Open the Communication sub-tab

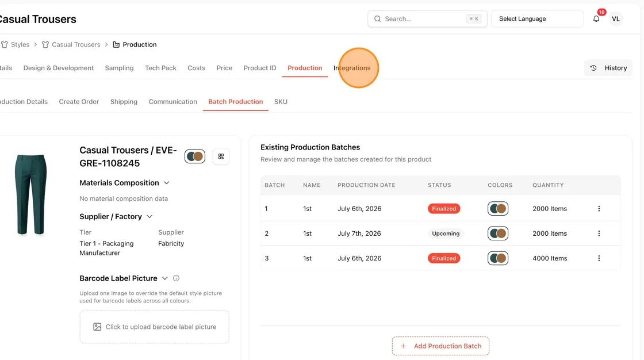(x=173, y=102)
